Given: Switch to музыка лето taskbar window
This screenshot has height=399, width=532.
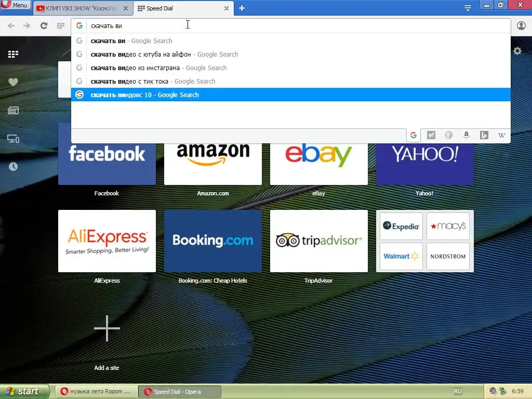Looking at the screenshot, I should pyautogui.click(x=96, y=392).
